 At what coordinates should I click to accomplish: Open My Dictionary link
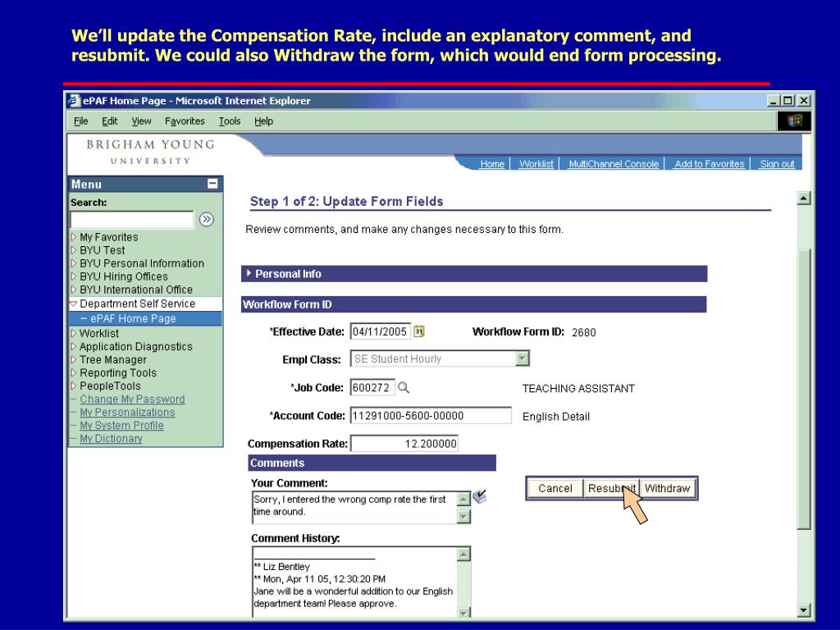[x=111, y=438]
